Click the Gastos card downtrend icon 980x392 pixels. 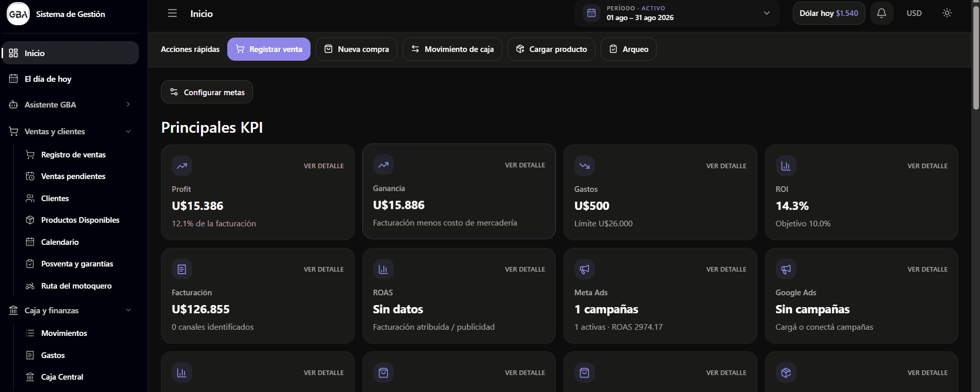(x=585, y=166)
